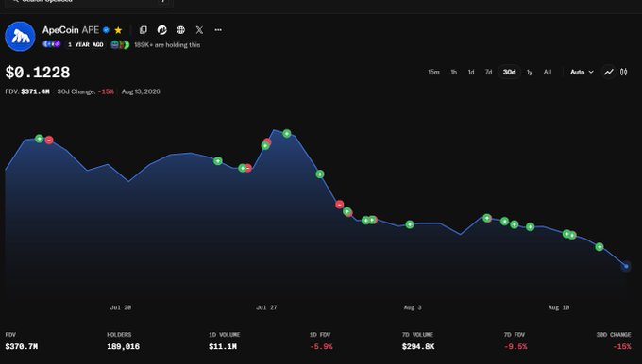Click the lone red sell marker on steep decline
This screenshot has height=364, width=642.
pos(340,204)
